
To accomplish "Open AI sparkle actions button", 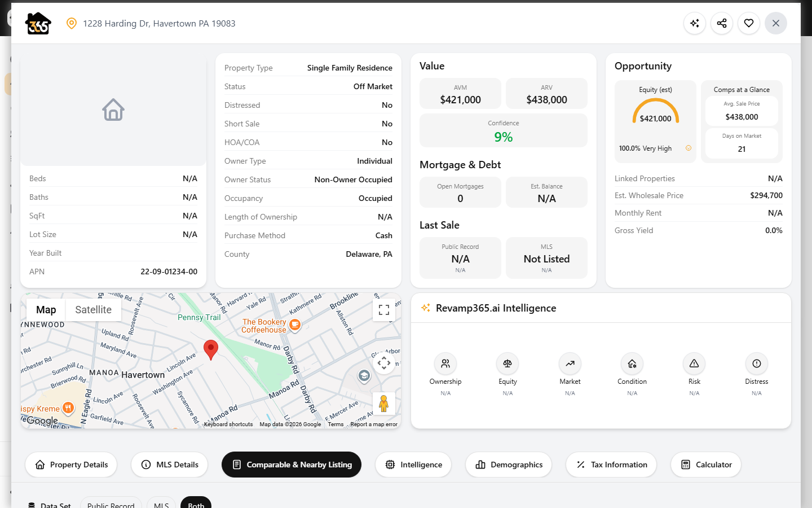I will pyautogui.click(x=695, y=23).
